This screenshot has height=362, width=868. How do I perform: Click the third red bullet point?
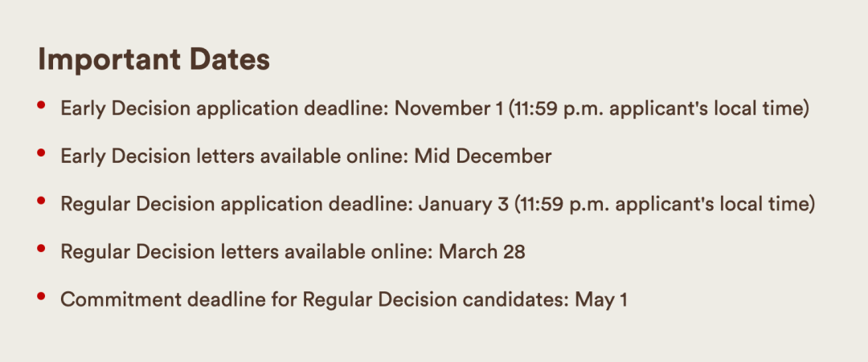click(41, 201)
